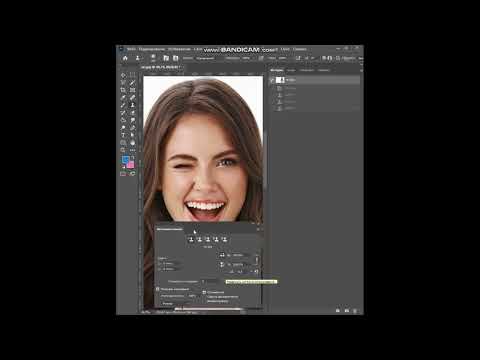Screen dimensions: 480x360
Task: Toggle Quick Mask mode icon
Action: [123, 173]
